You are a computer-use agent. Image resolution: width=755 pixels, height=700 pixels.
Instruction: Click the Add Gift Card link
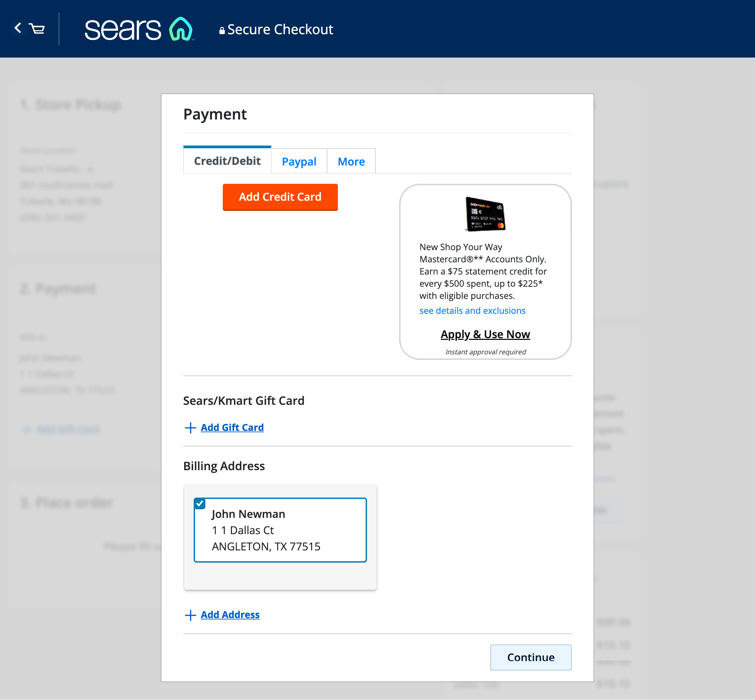pos(232,427)
